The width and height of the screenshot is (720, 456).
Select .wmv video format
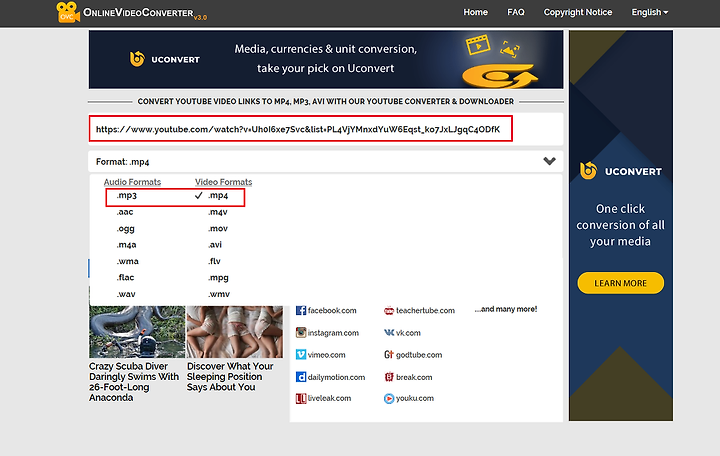(x=219, y=294)
